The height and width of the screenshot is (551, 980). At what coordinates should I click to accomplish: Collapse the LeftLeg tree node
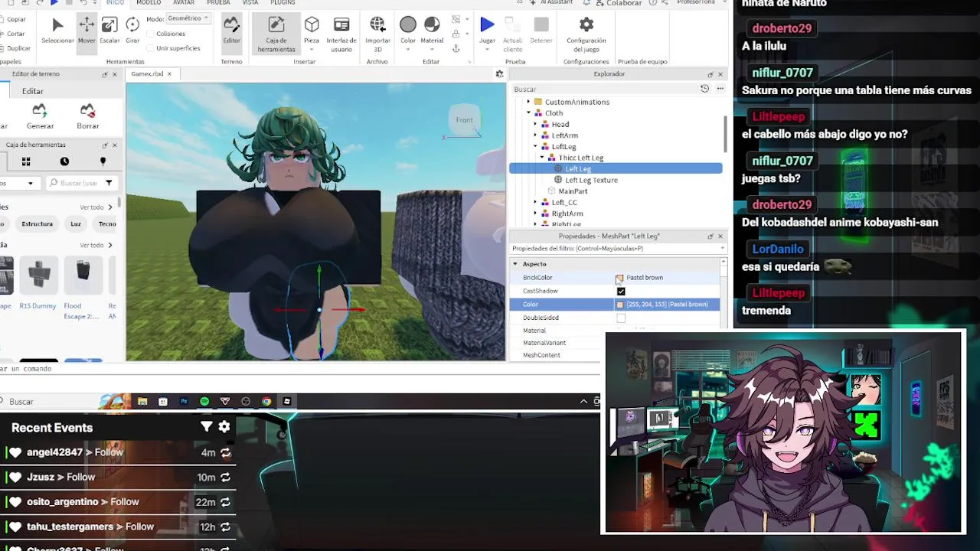click(x=535, y=146)
